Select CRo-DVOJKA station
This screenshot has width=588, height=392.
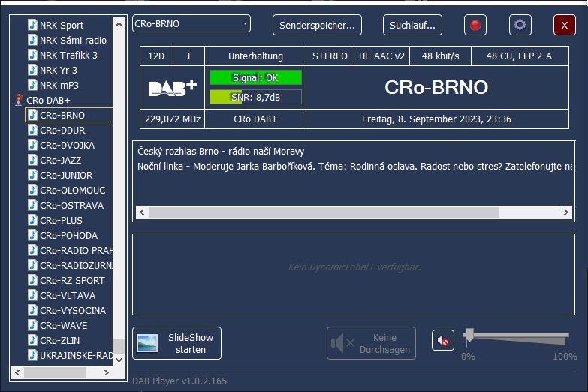point(67,145)
